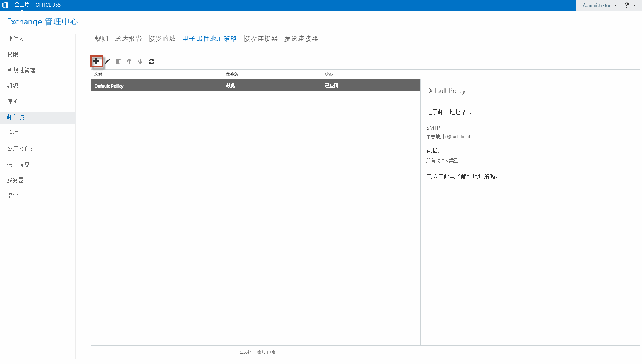
Task: Click the Office logo icon
Action: pyautogui.click(x=5, y=5)
